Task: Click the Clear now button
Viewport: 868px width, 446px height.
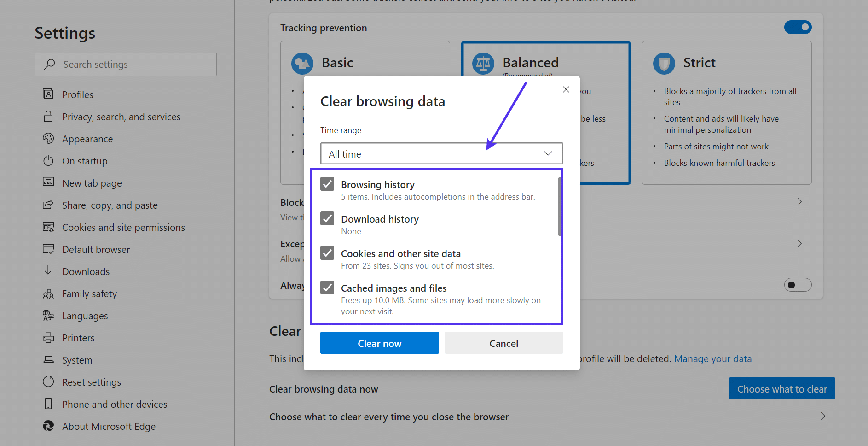Action: (x=379, y=343)
